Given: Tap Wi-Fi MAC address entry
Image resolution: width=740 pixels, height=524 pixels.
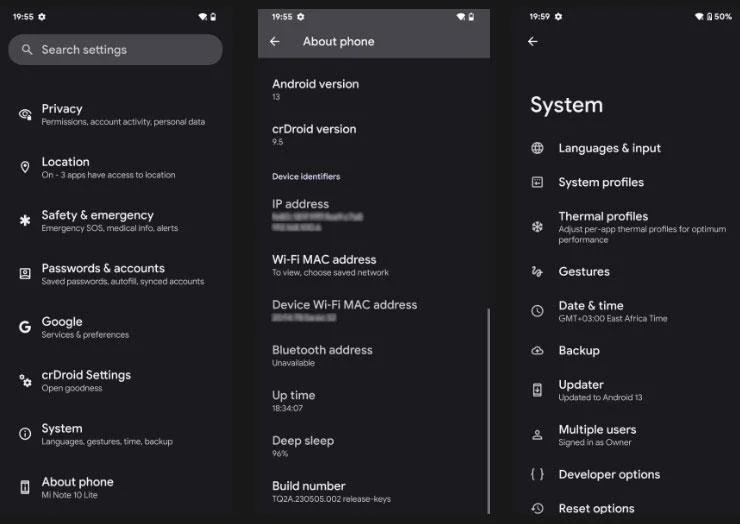Looking at the screenshot, I should click(374, 265).
